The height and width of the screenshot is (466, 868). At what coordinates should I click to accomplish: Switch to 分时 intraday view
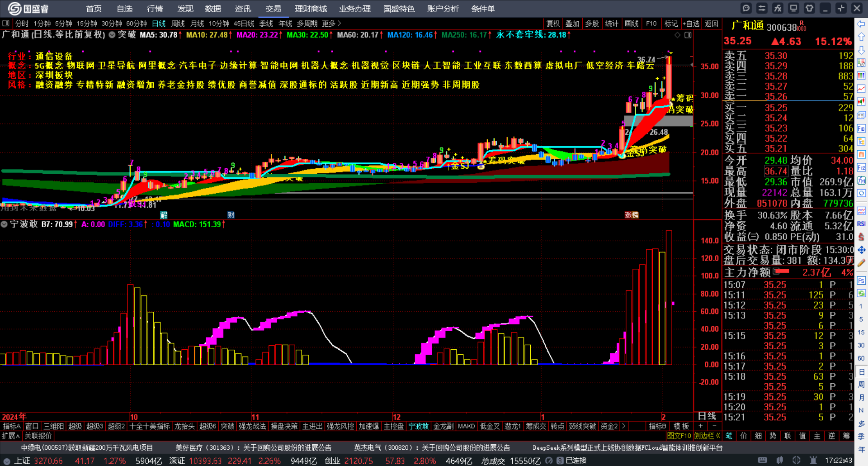coord(22,24)
